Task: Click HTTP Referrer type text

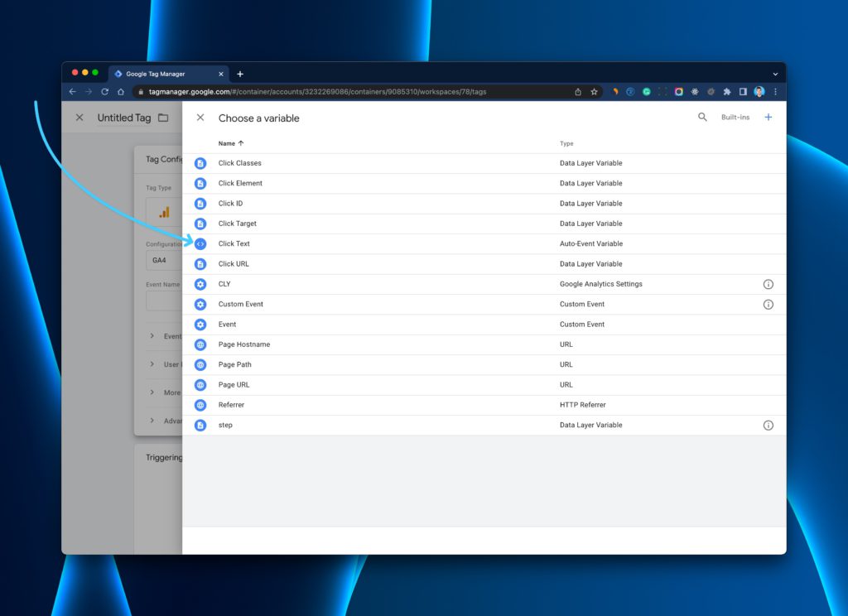Action: pyautogui.click(x=582, y=405)
